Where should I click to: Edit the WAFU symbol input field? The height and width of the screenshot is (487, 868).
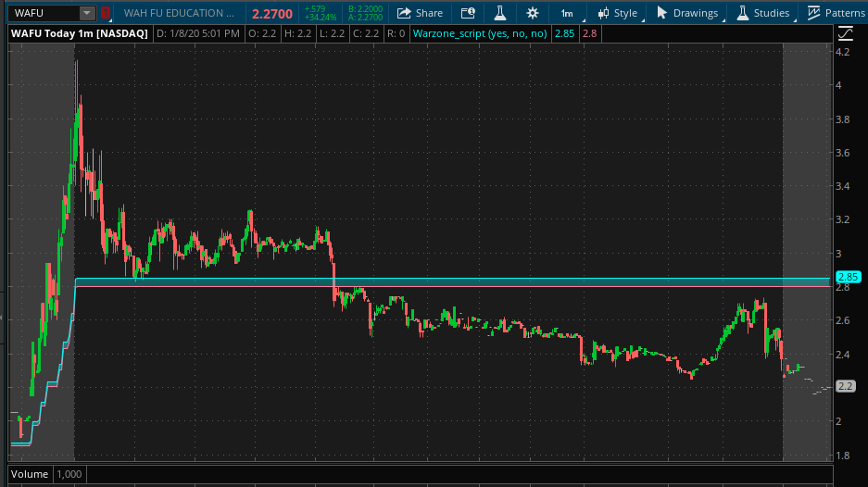44,13
